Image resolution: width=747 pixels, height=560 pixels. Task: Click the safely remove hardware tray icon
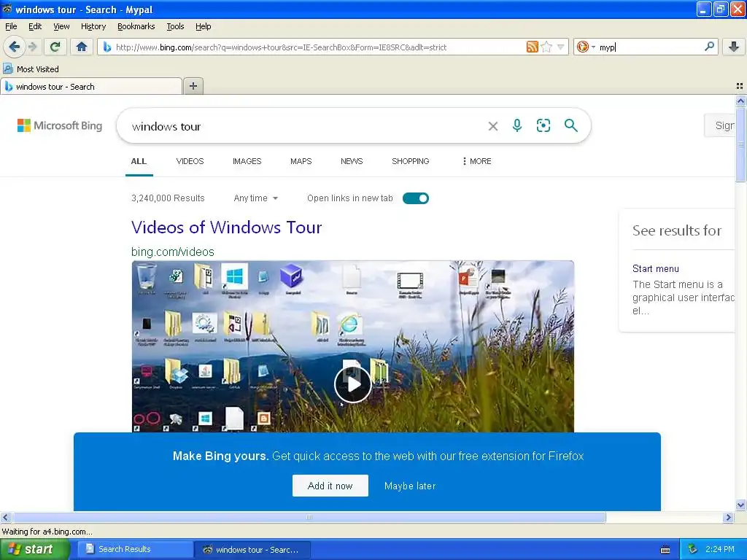click(x=692, y=549)
